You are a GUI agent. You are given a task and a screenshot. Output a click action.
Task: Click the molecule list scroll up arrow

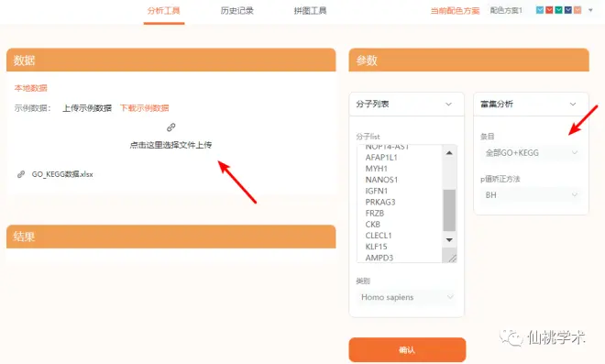click(x=449, y=153)
